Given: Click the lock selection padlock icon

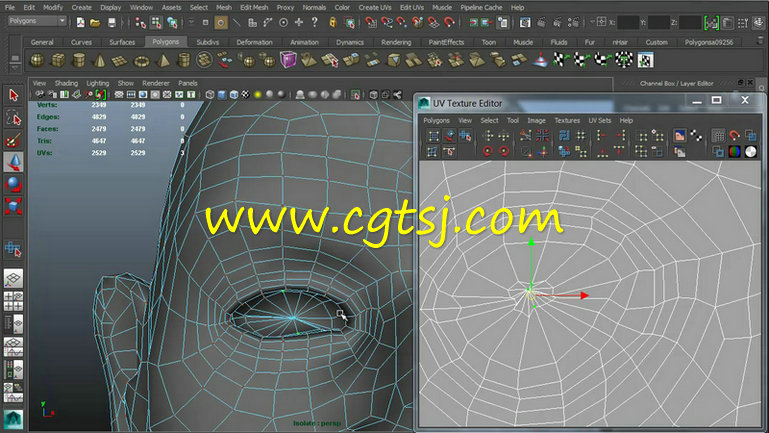Looking at the screenshot, I should point(333,23).
